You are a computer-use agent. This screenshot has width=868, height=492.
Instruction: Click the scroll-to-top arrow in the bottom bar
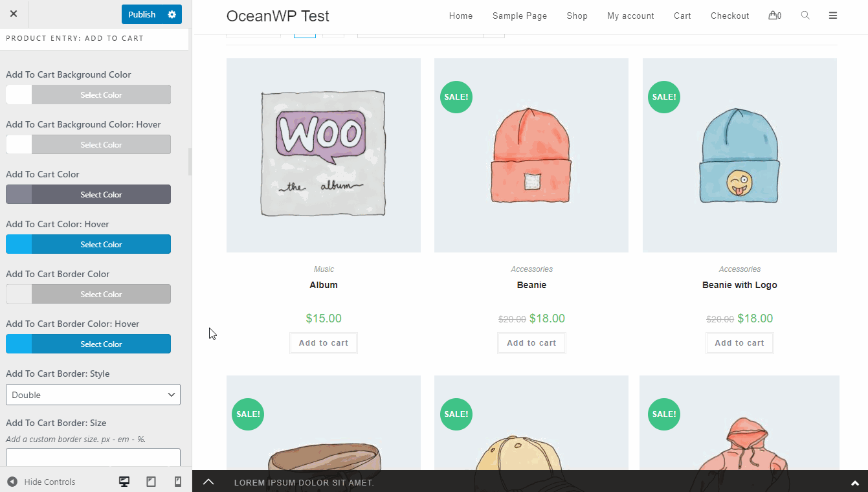[x=855, y=483]
